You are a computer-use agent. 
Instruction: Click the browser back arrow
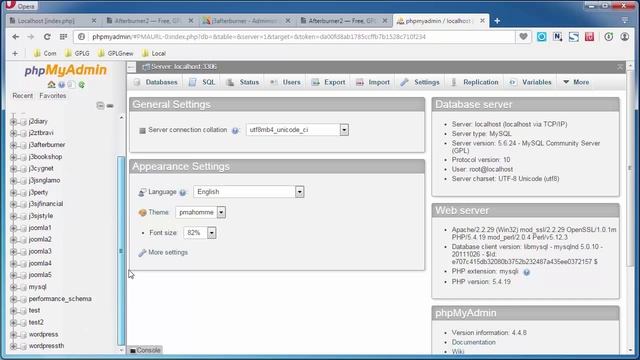pyautogui.click(x=16, y=37)
